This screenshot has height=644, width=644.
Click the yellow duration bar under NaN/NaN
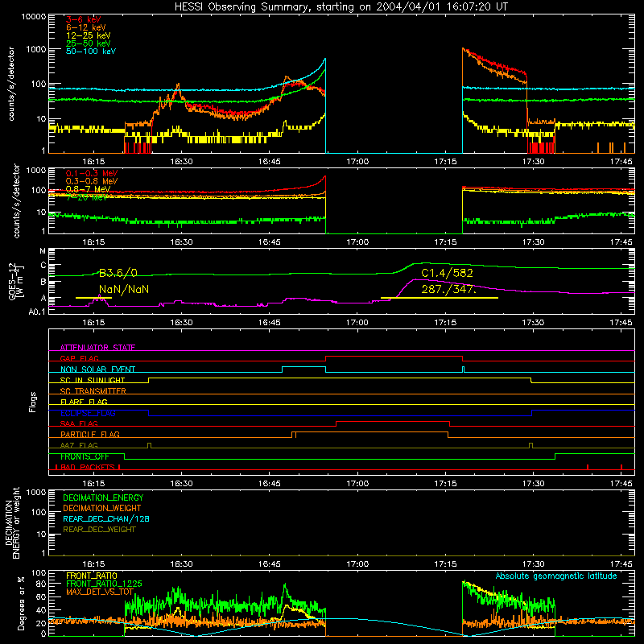coord(93,298)
